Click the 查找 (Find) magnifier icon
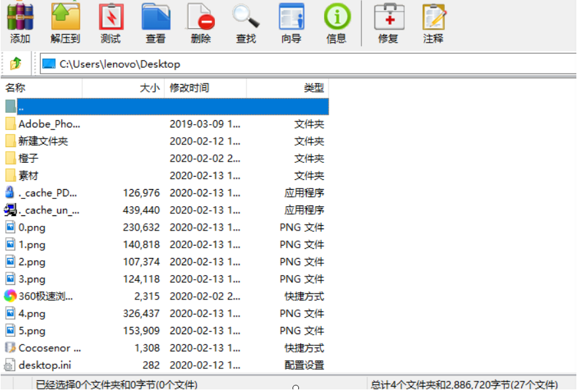577x392 pixels. click(246, 17)
